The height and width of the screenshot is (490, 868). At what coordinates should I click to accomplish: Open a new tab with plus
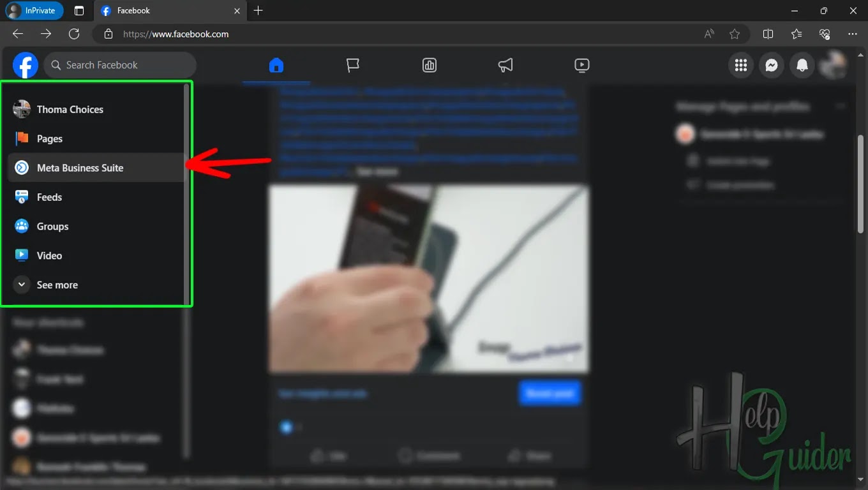click(258, 11)
